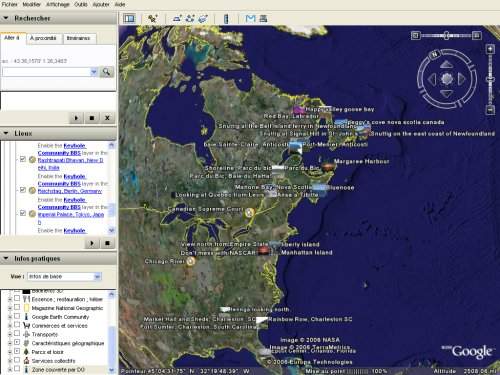
Task: Click the horizontal tilt slider handle
Action: [447, 35]
